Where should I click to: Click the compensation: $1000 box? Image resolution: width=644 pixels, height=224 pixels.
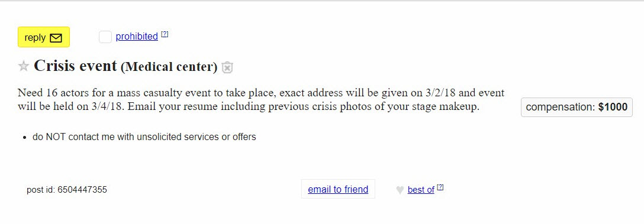pyautogui.click(x=577, y=108)
